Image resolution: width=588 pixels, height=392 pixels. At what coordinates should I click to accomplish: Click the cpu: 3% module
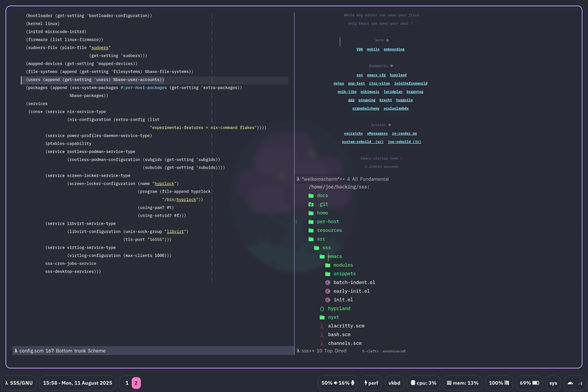point(423,383)
